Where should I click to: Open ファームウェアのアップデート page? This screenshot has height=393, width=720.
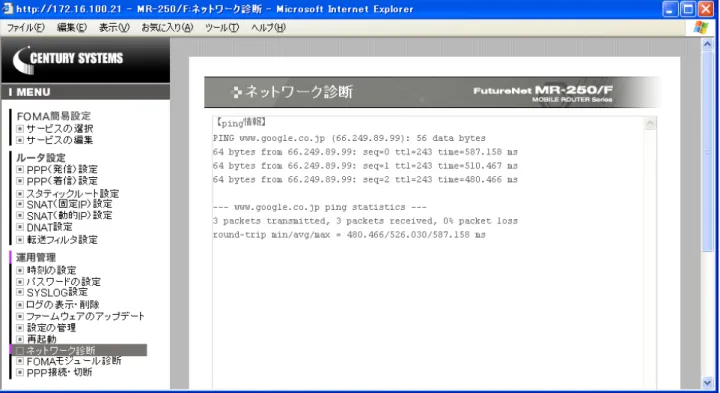point(85,316)
